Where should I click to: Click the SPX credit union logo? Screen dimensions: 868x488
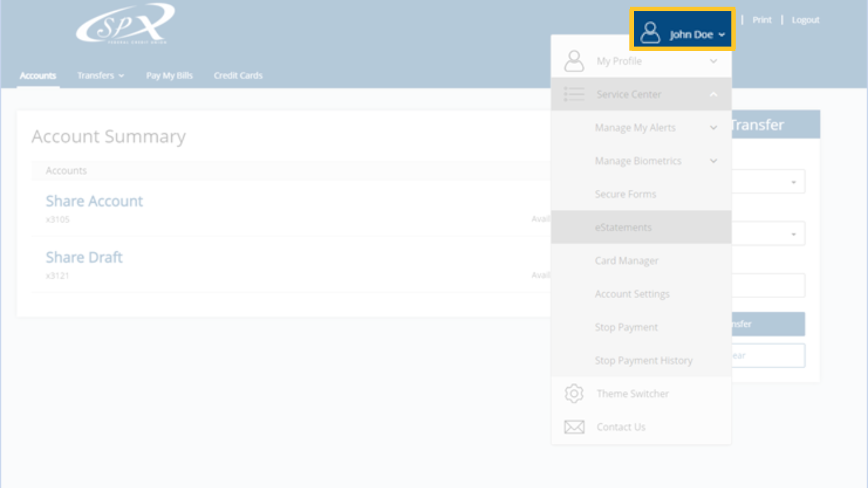click(x=125, y=23)
